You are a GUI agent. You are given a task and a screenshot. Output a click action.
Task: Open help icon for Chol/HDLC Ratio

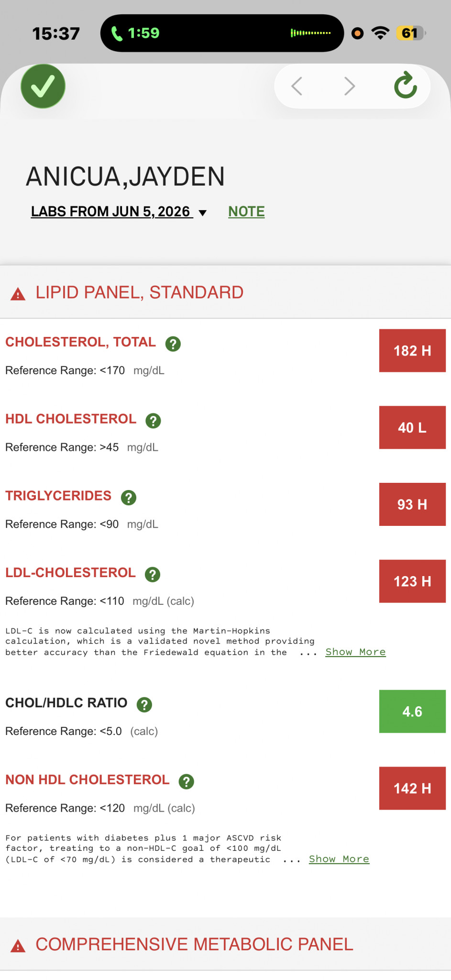[x=144, y=704]
